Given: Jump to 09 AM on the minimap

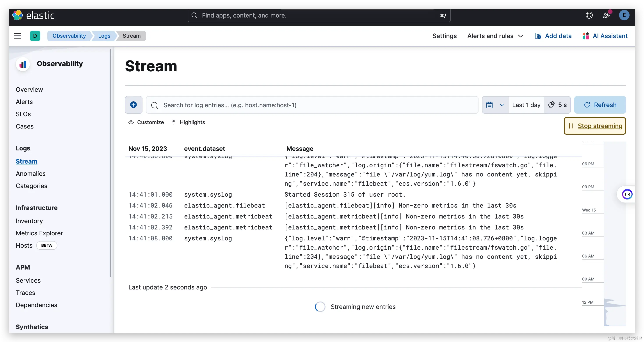Looking at the screenshot, I should 588,279.
